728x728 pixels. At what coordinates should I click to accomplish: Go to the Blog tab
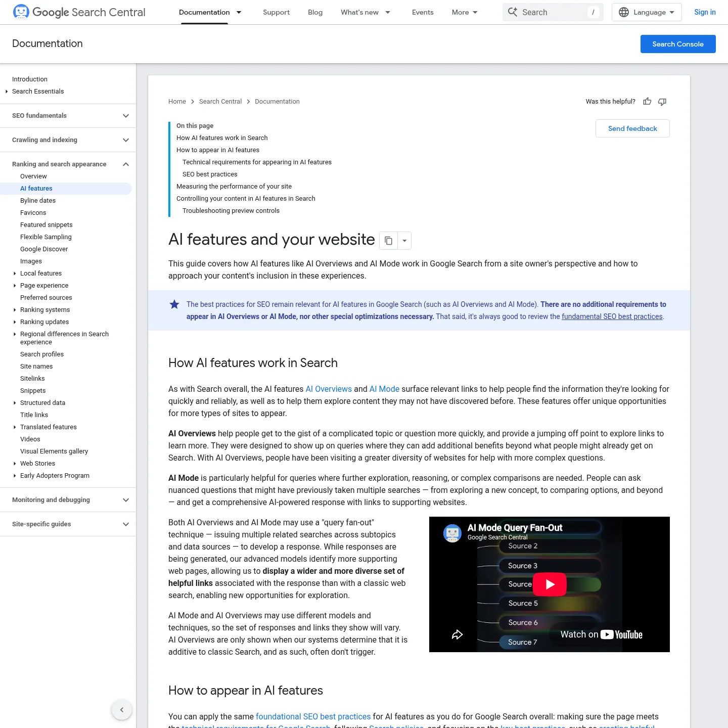tap(315, 12)
